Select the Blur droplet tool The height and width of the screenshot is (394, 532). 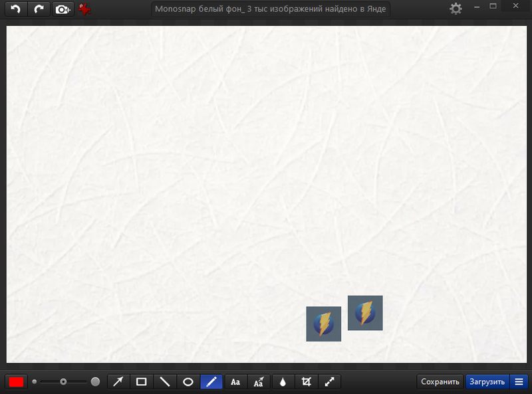(283, 382)
